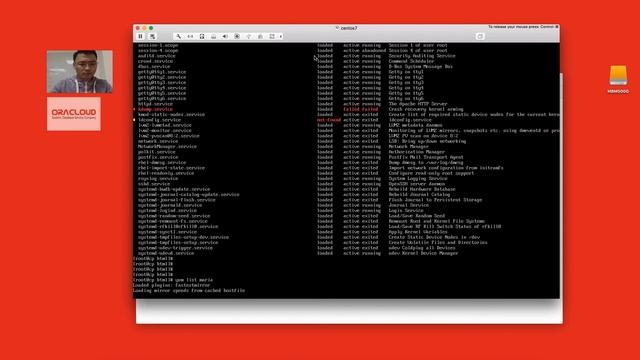This screenshot has width=640, height=360.
Task: Click the CD/DVD drive icon in toolbar
Action: tap(213, 36)
